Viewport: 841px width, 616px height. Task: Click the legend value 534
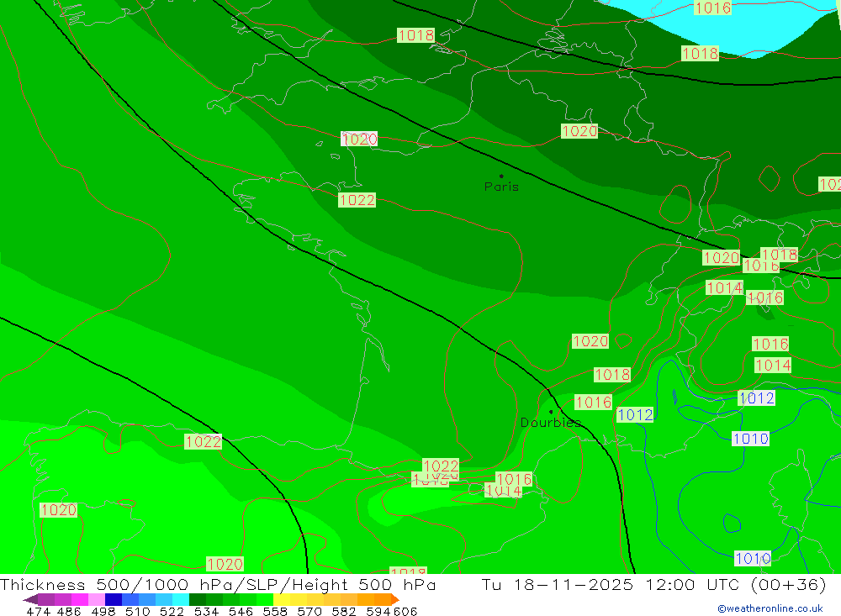(x=206, y=611)
